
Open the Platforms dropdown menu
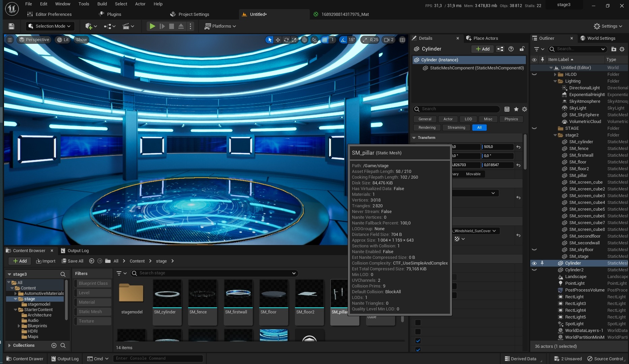(220, 26)
